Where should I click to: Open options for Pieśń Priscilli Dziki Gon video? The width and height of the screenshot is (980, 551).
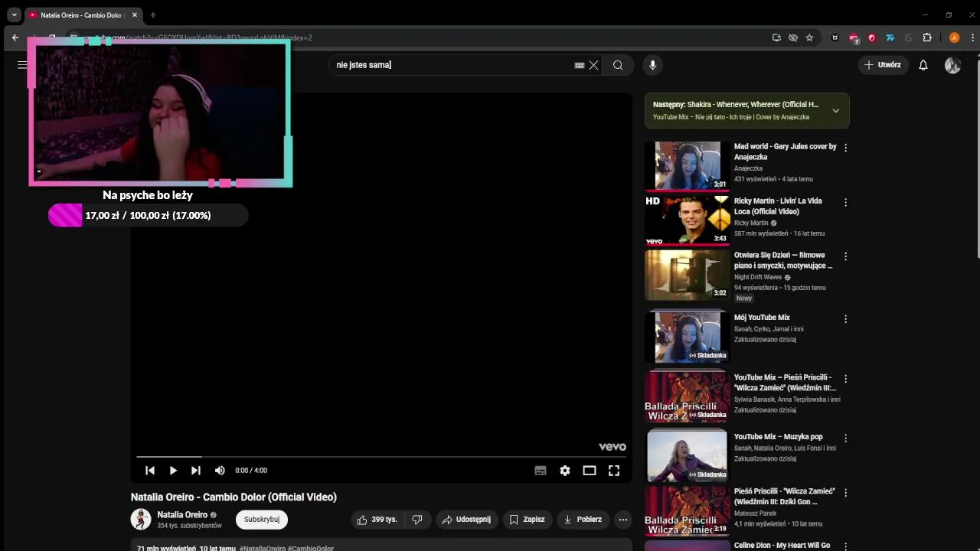pyautogui.click(x=845, y=493)
